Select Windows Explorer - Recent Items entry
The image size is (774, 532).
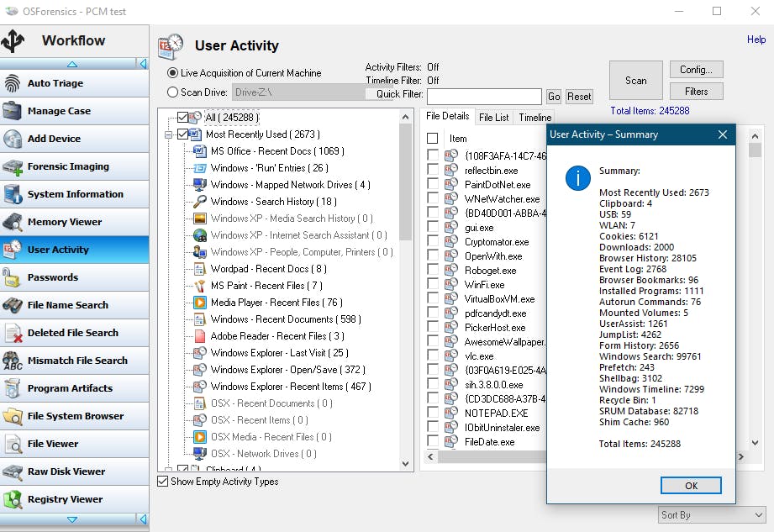pos(291,386)
